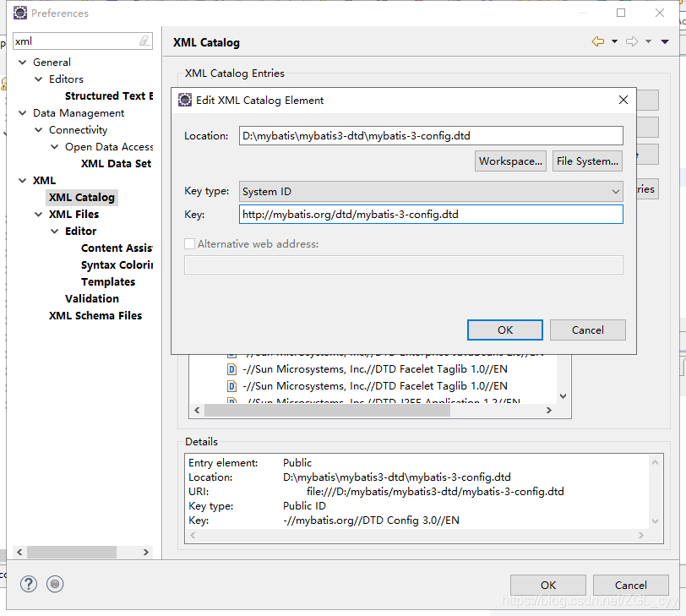Select Content Assist tree item
Image resolution: width=686 pixels, height=616 pixels.
(117, 248)
